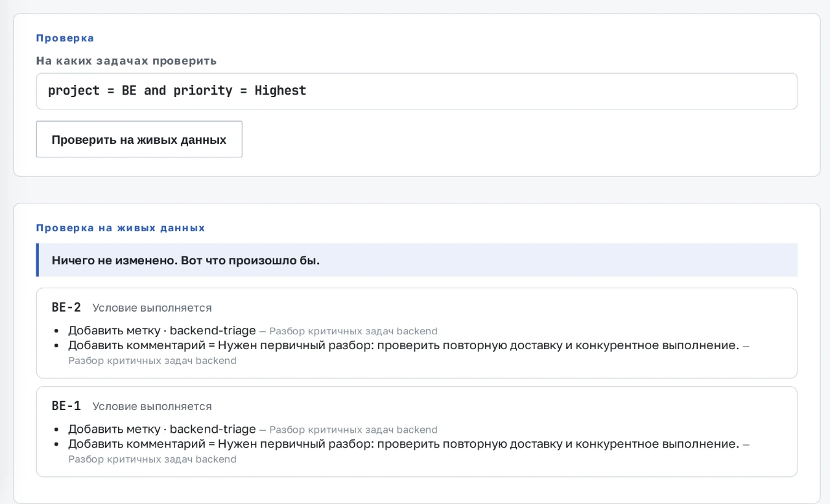Select the BE-2 issue key
Image resolution: width=830 pixels, height=504 pixels.
pyautogui.click(x=66, y=307)
